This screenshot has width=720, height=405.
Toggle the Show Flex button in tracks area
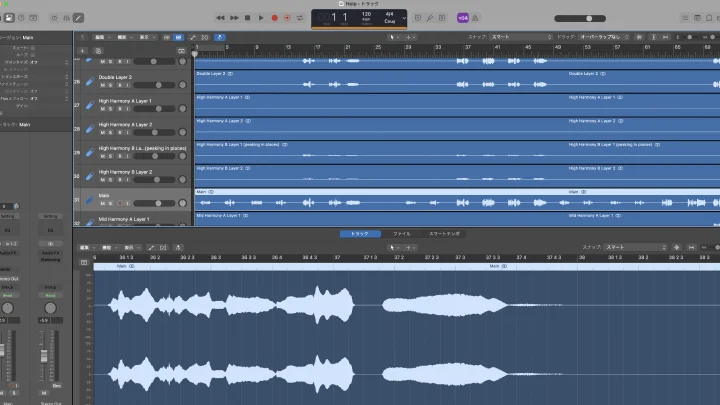(205, 37)
